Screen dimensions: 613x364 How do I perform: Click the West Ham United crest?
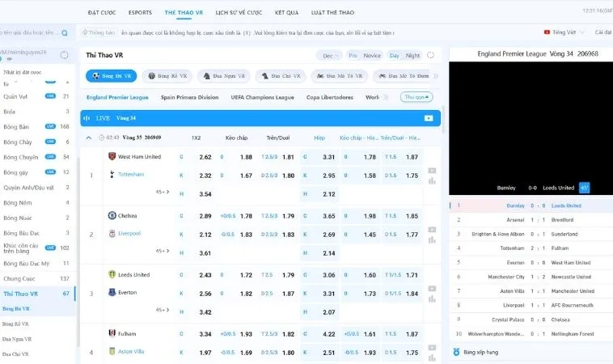click(112, 156)
